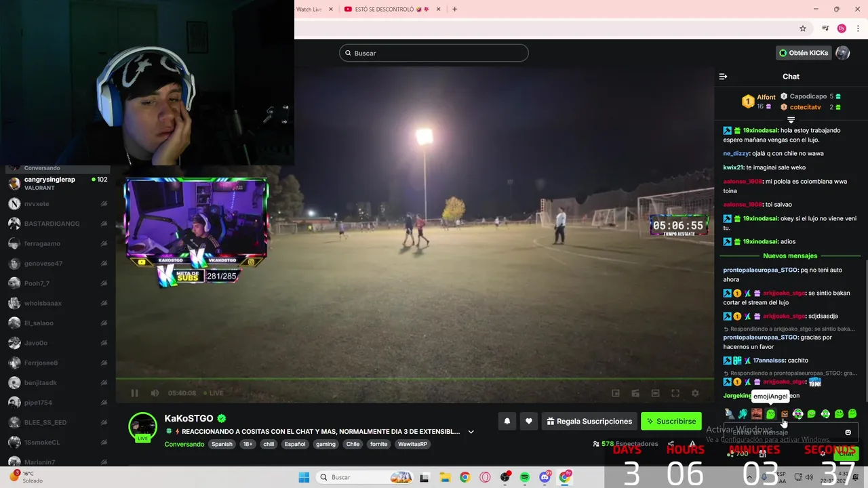Image resolution: width=868 pixels, height=488 pixels.
Task: Open Chrome three-dot menu
Action: tap(858, 28)
